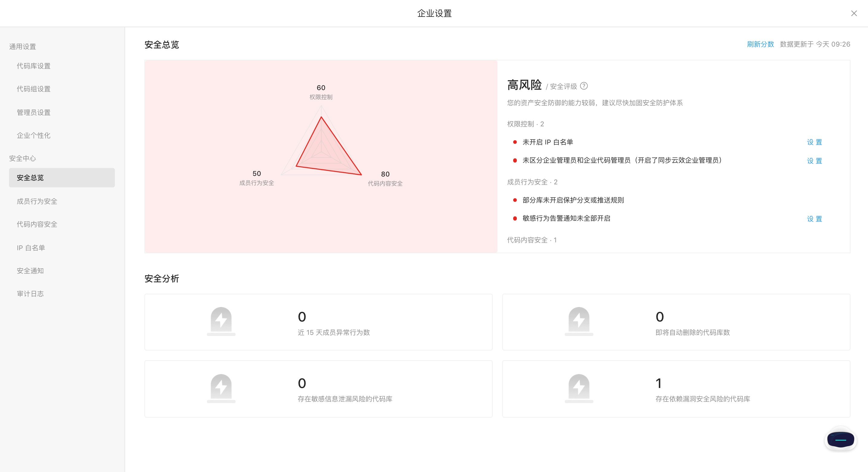
Task: Click 数据更新于 今天 09:26 timestamp
Action: pos(815,44)
